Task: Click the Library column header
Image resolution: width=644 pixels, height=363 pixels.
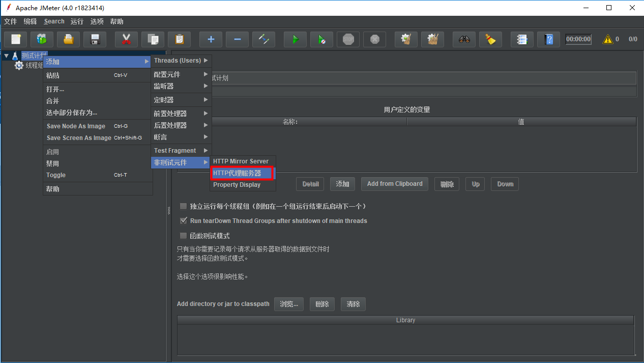Action: [405, 320]
